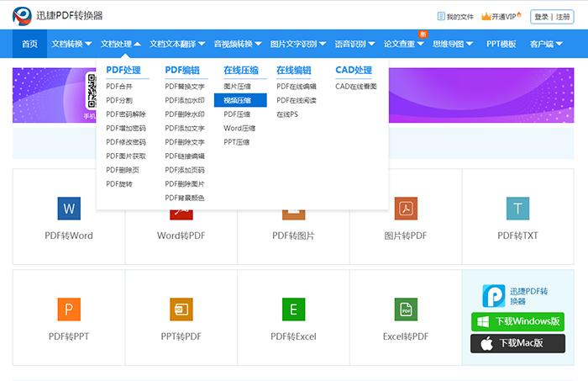588x381 pixels.
Task: Click PDF编辑 column heading
Action: pos(182,70)
